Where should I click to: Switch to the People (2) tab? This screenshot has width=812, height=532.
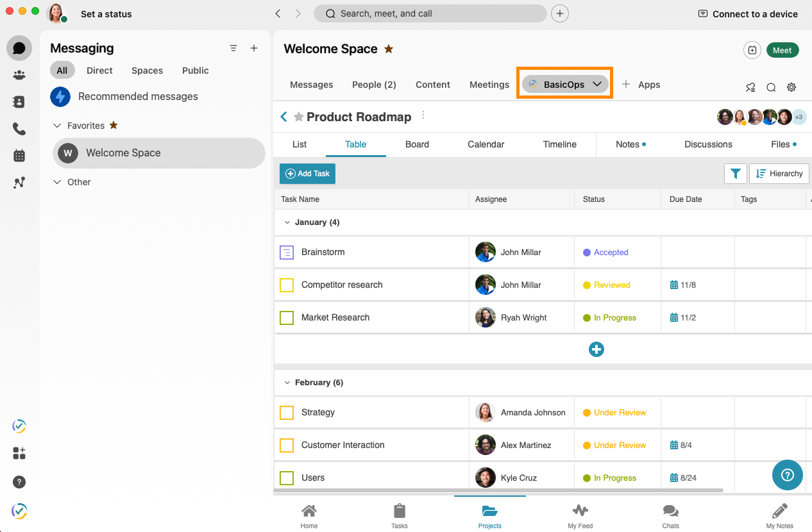(374, 85)
